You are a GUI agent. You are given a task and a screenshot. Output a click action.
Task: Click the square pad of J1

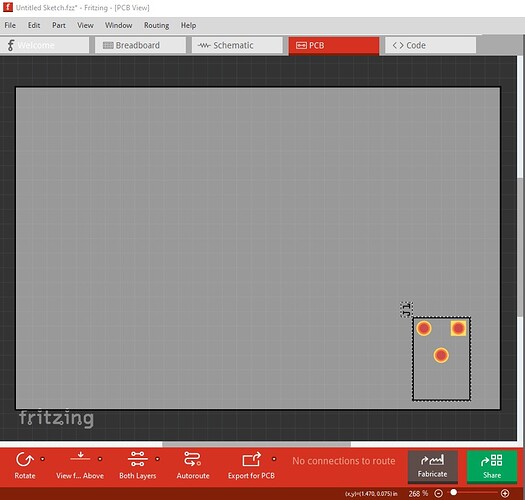point(458,328)
